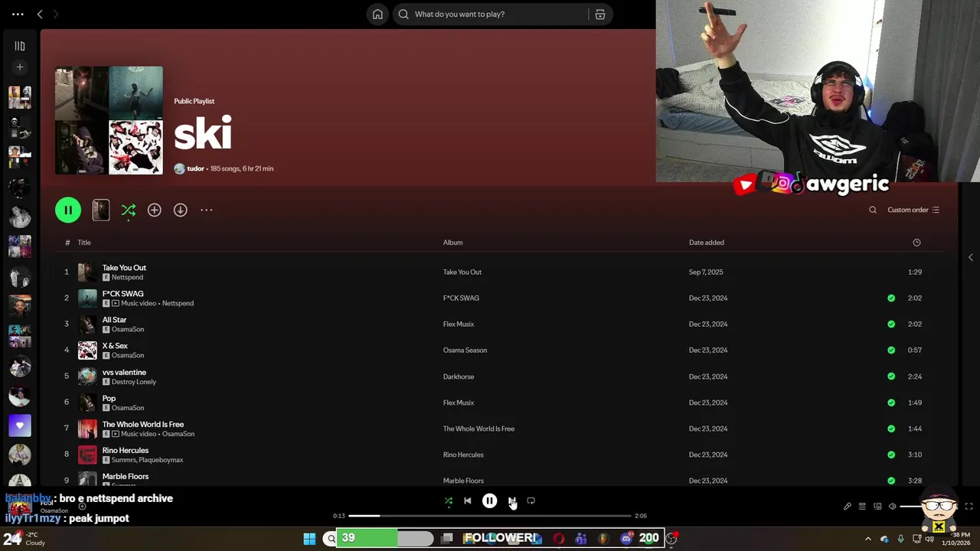
Task: Mute with the volume speaker icon
Action: click(892, 507)
